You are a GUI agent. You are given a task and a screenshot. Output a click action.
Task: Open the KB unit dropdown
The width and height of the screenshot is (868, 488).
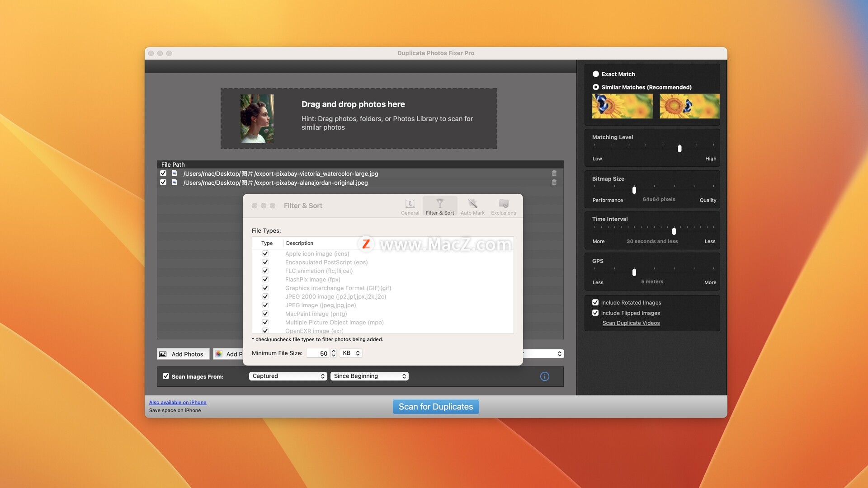pos(351,353)
